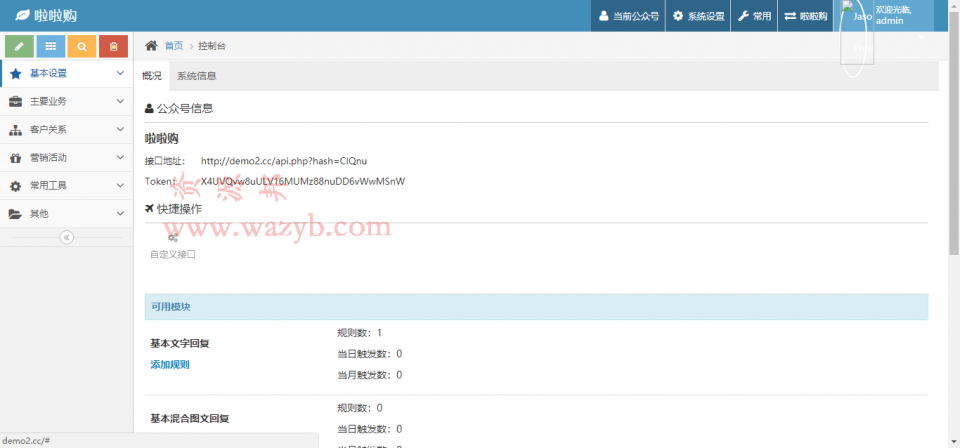
Task: Click the API URL http://demo2.cc/api.php?hash=CIQnu
Action: 284,161
